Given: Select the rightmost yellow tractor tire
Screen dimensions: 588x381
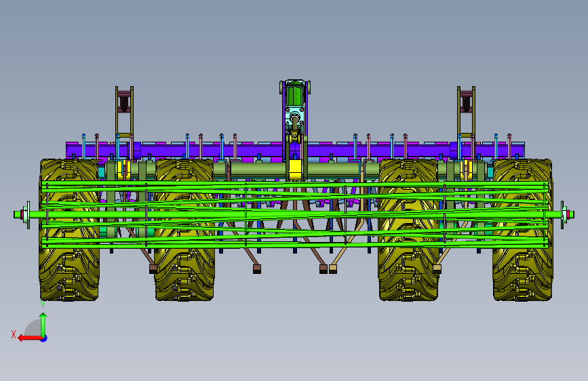Looking at the screenshot, I should click(522, 230).
